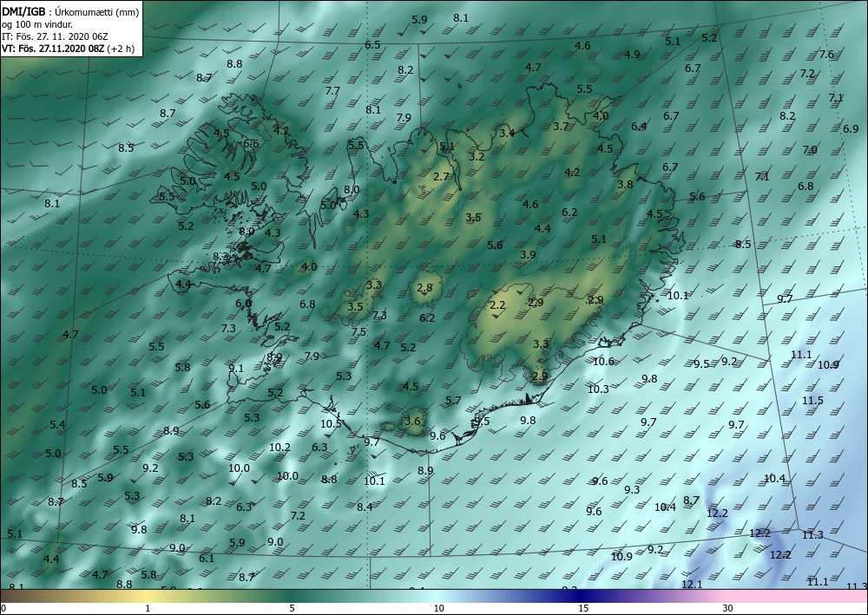Click the map value '10.5'
The width and height of the screenshot is (868, 615).
tap(331, 423)
